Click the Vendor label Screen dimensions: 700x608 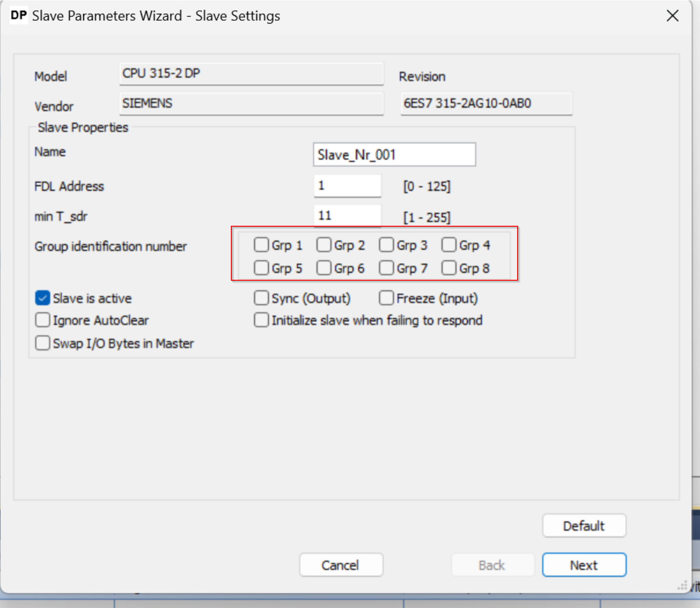click(54, 107)
